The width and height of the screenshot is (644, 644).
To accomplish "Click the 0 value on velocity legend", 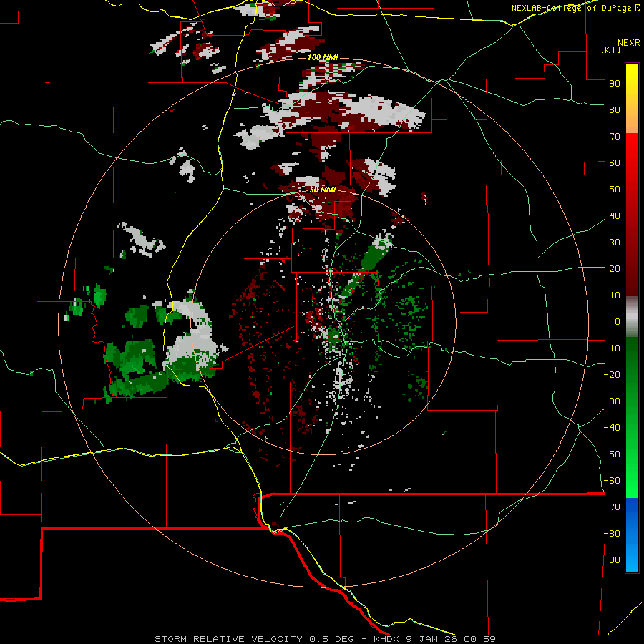I will (618, 321).
